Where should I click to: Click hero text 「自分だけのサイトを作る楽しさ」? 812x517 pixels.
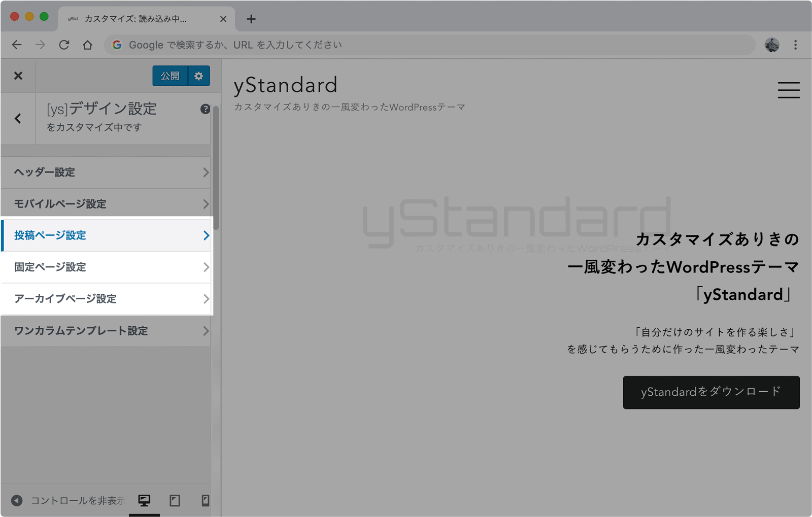tap(715, 332)
